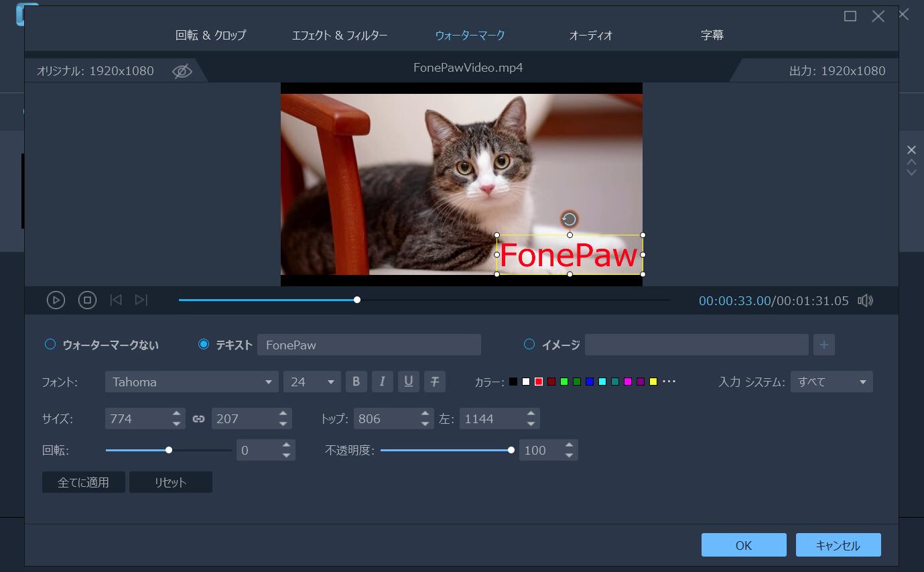This screenshot has height=572, width=924.
Task: Pick the purple color swatch
Action: point(641,382)
